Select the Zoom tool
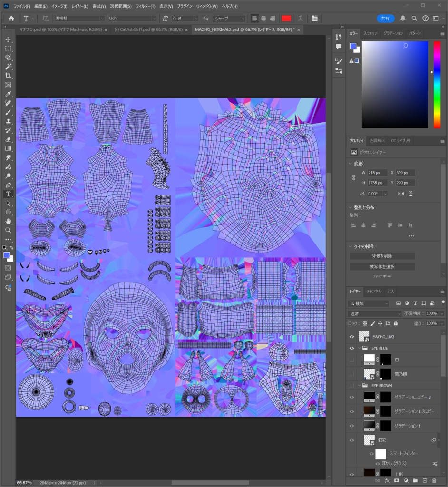Screen dimensions: 448x487 [8, 231]
